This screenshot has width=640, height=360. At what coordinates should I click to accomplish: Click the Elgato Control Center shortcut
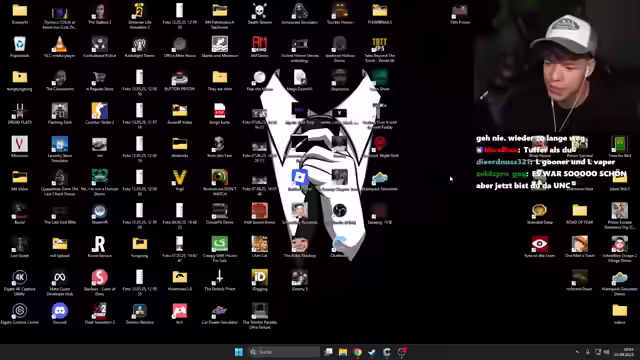(x=20, y=311)
